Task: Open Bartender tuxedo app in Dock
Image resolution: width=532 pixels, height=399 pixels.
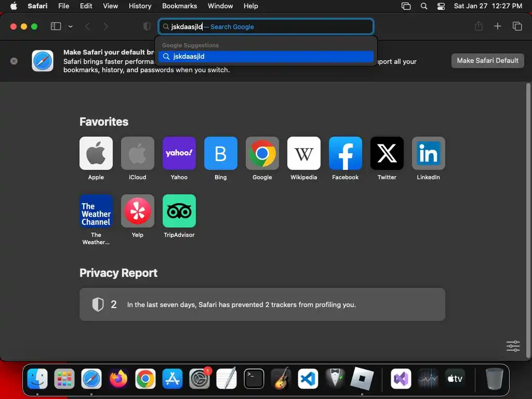Action: point(335,379)
